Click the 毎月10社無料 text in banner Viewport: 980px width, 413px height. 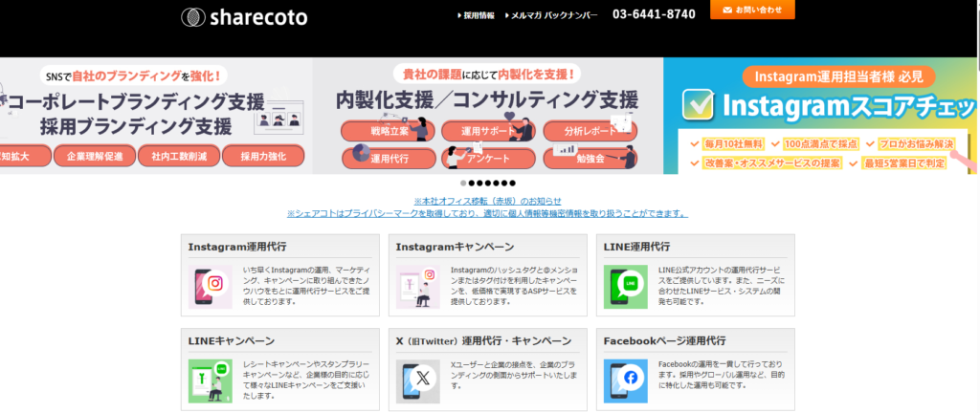point(733,144)
